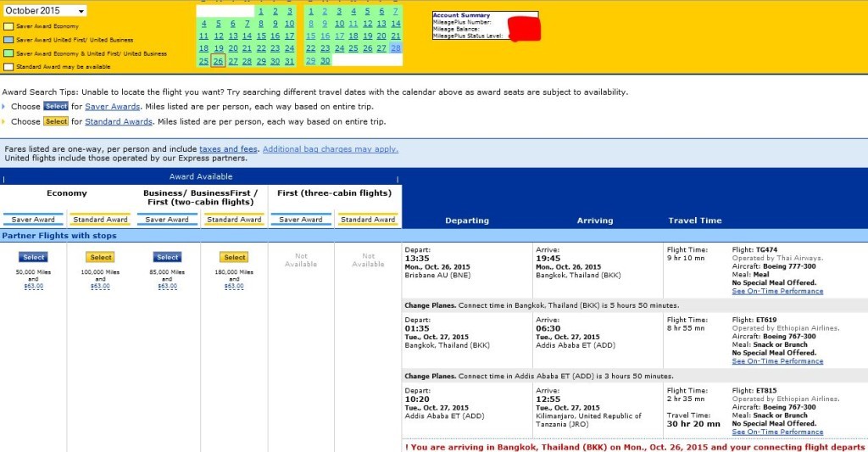Click flight time 9 hr 10 mn
The height and width of the screenshot is (452, 868).
[x=686, y=258]
